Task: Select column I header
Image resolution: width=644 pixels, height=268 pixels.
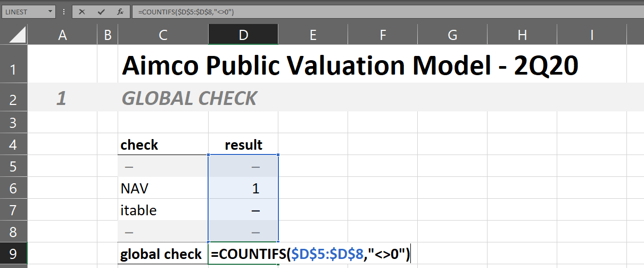Action: [x=592, y=35]
